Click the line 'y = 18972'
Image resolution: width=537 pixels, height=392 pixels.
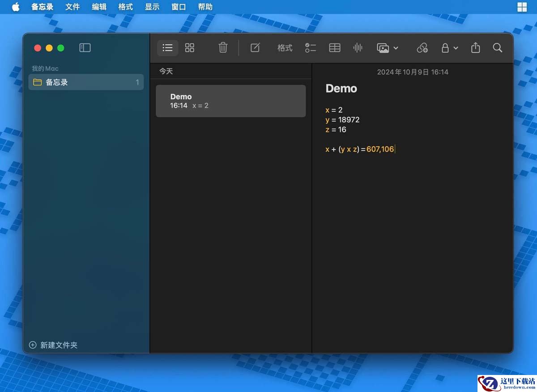[342, 120]
